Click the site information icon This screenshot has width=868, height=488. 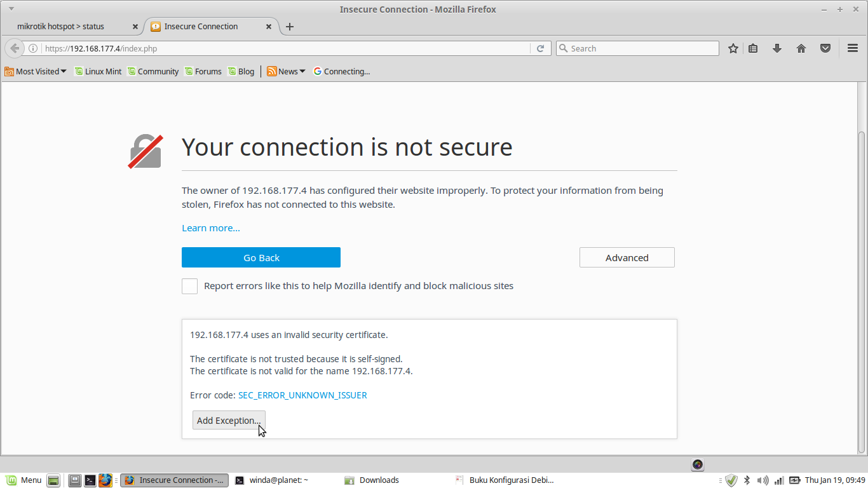(33, 48)
